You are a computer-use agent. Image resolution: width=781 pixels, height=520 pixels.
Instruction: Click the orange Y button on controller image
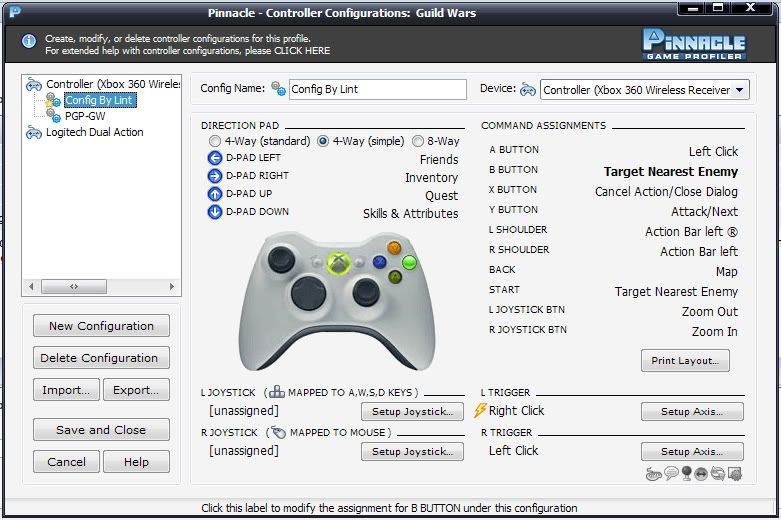tap(394, 248)
